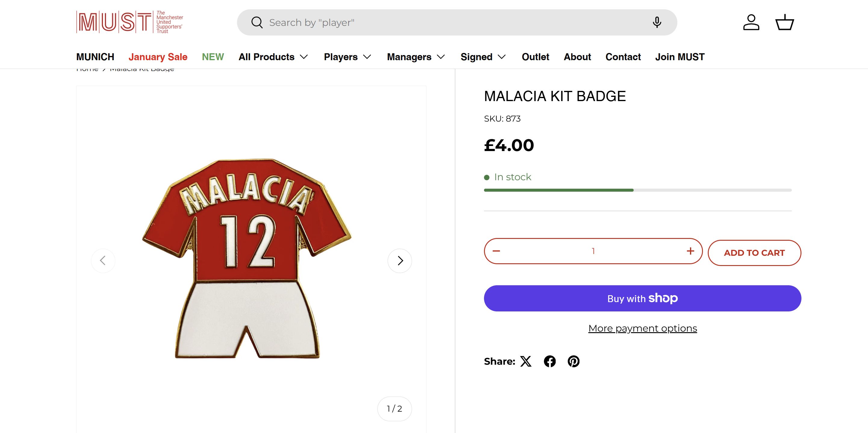Share product on Facebook
Viewport: 868px width, 433px height.
(x=550, y=361)
